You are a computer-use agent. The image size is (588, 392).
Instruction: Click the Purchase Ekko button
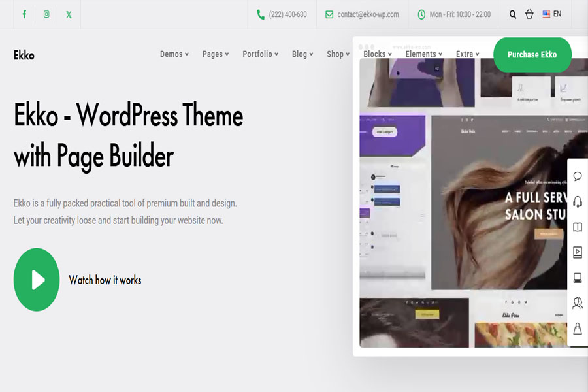pyautogui.click(x=532, y=55)
